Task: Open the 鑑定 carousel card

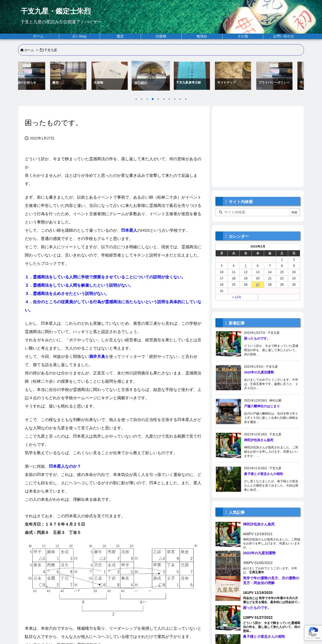Action: [x=68, y=76]
